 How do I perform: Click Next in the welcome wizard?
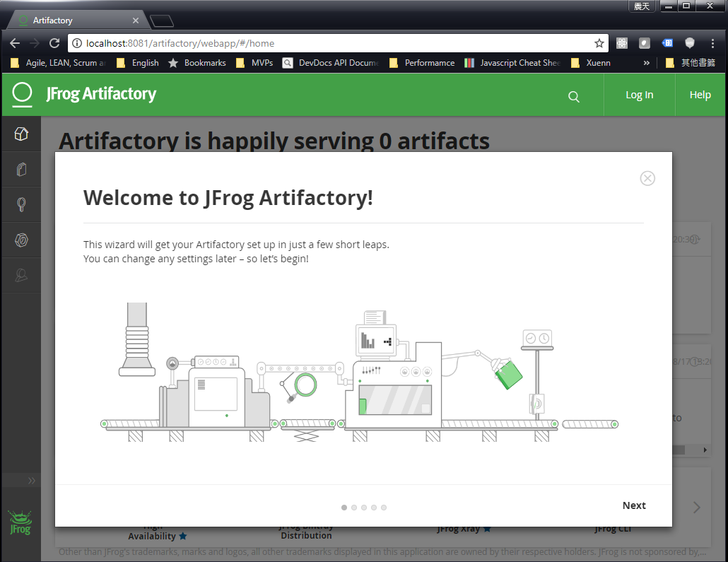click(634, 505)
